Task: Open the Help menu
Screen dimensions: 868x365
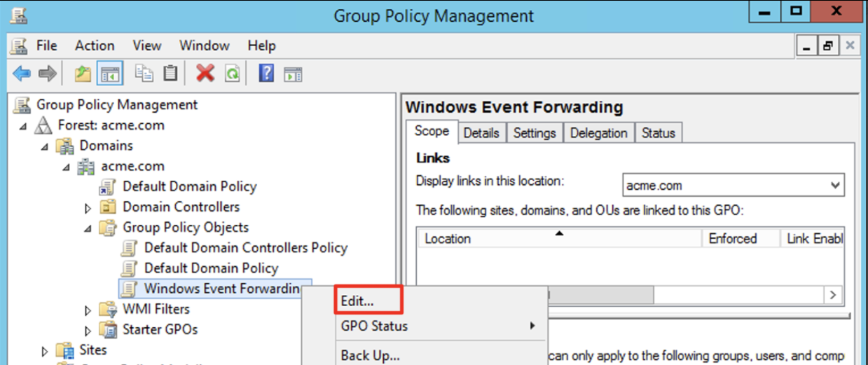Action: [x=261, y=46]
